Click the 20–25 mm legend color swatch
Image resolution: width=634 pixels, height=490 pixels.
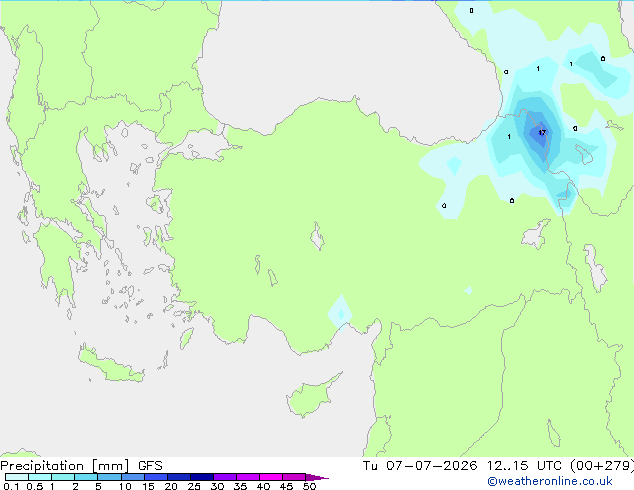click(x=179, y=477)
